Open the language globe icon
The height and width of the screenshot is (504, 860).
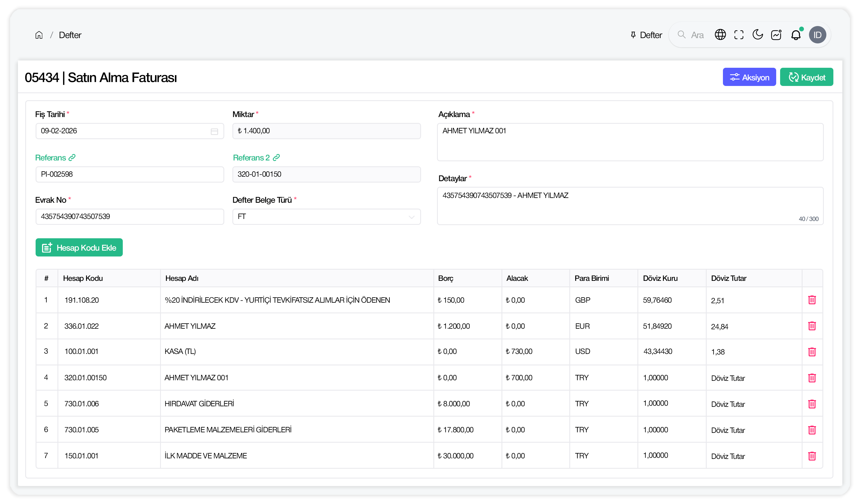click(x=720, y=35)
